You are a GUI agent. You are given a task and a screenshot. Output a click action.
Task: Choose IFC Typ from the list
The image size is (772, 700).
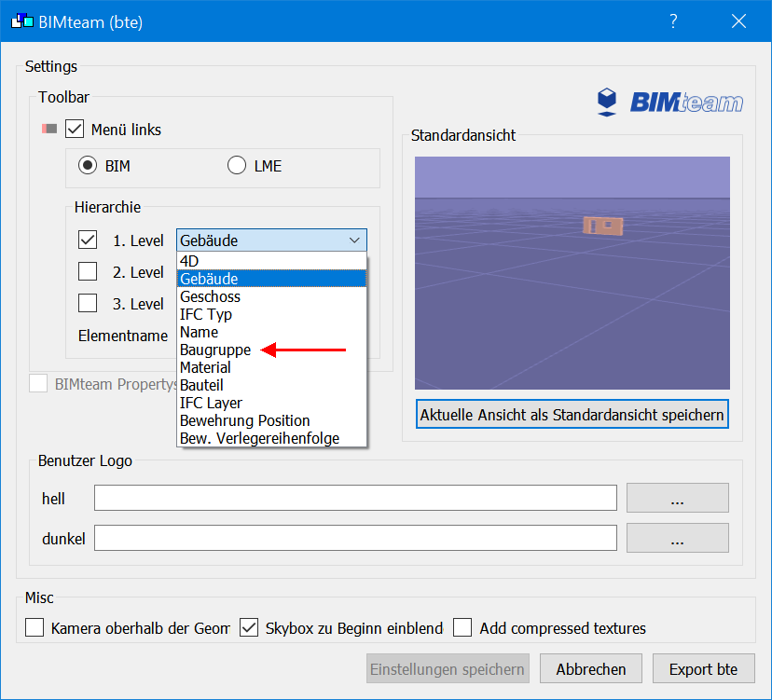[271, 314]
